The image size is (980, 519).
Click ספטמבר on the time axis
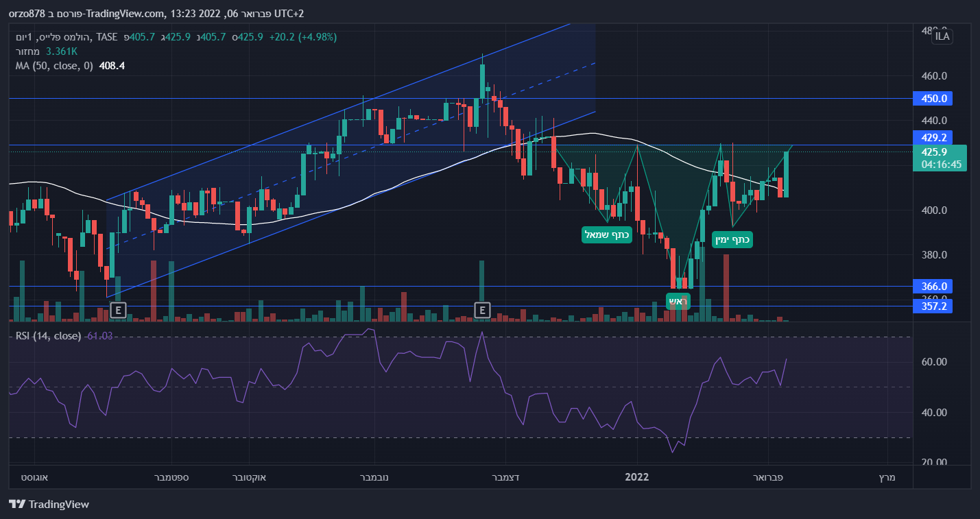coord(171,476)
